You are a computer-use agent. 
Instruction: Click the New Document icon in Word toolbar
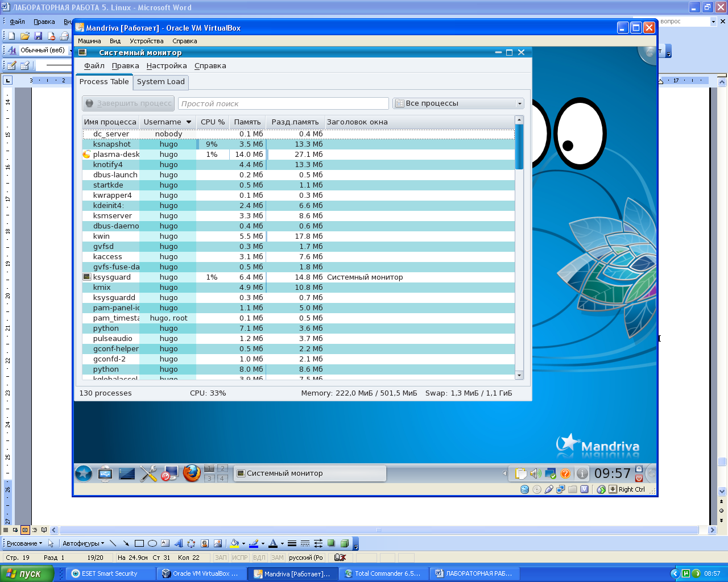[11, 36]
